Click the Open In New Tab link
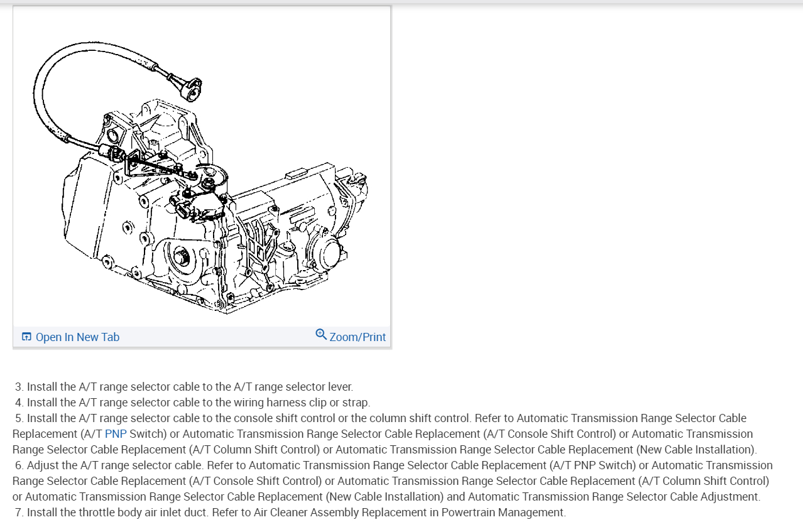This screenshot has width=803, height=532. click(x=70, y=337)
